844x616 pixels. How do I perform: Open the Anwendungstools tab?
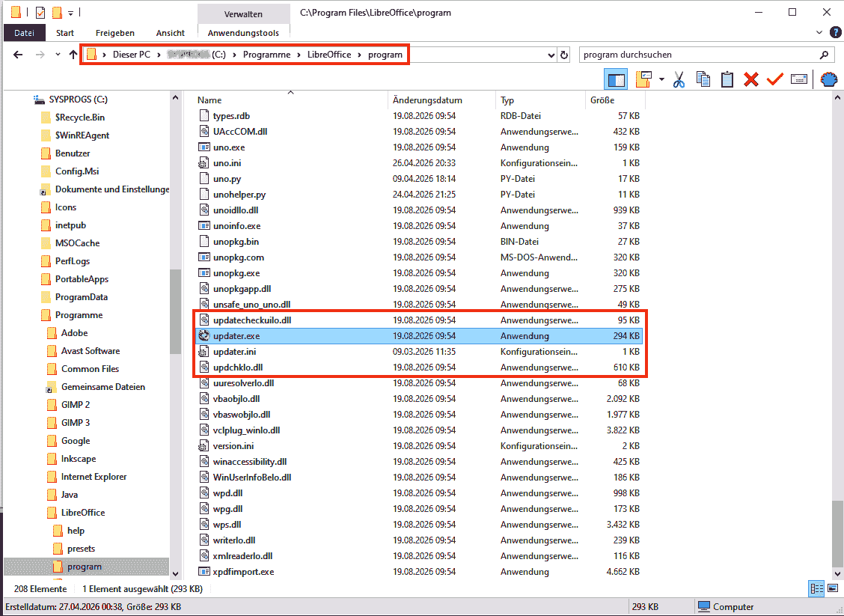pos(243,33)
